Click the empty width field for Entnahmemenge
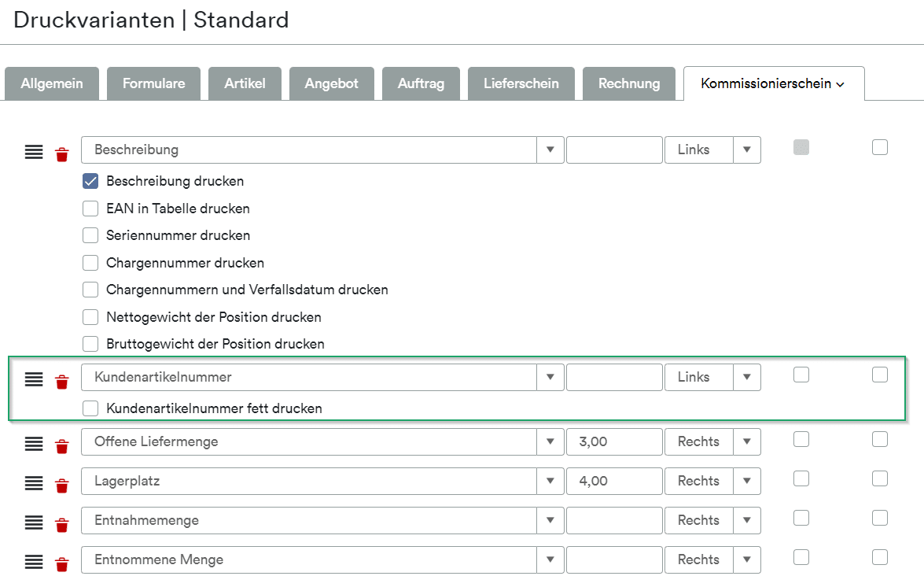 613,520
